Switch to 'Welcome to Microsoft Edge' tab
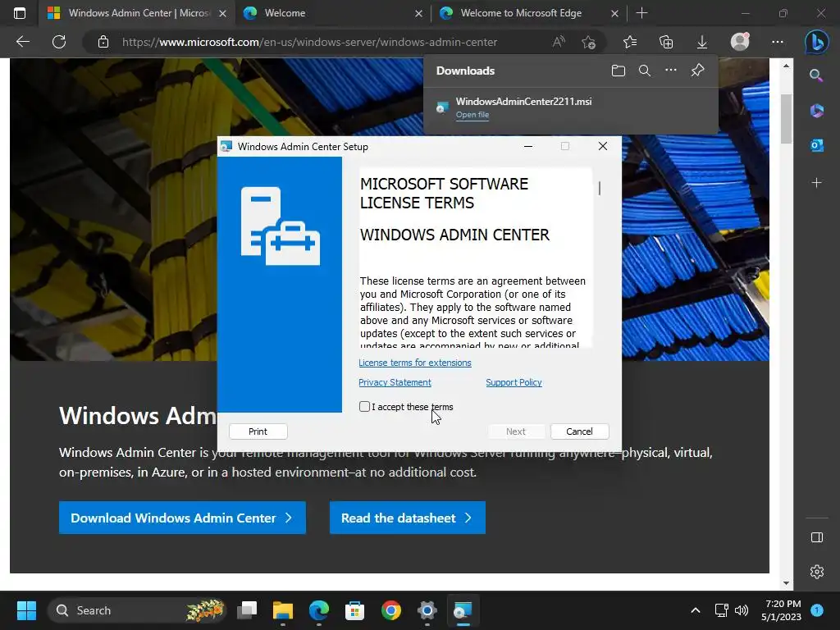Viewport: 840px width, 630px height. click(x=529, y=13)
